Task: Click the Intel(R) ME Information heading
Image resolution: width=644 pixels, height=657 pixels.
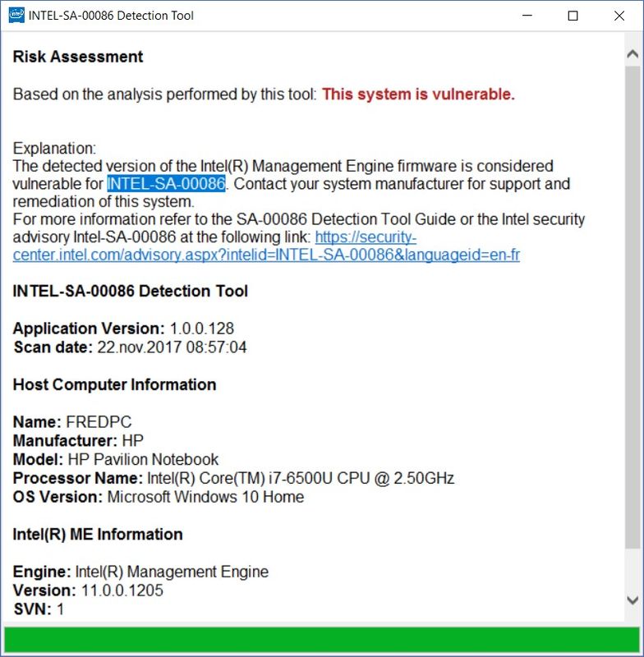Action: [98, 535]
